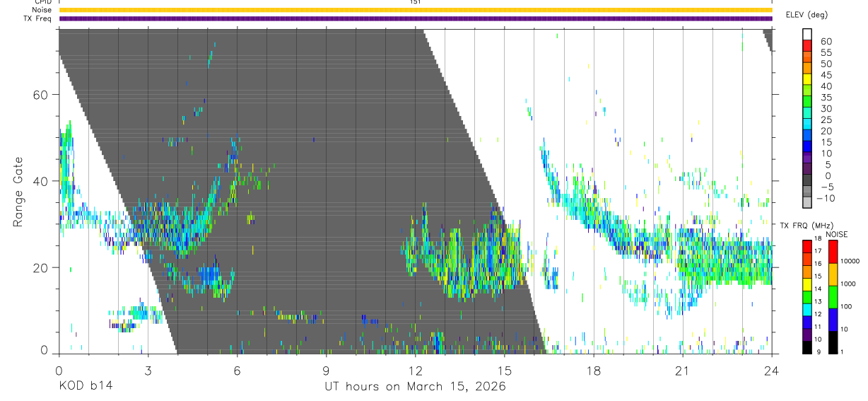Click the "17" value in the TX FRQ legend
The image size is (868, 401).
(818, 251)
